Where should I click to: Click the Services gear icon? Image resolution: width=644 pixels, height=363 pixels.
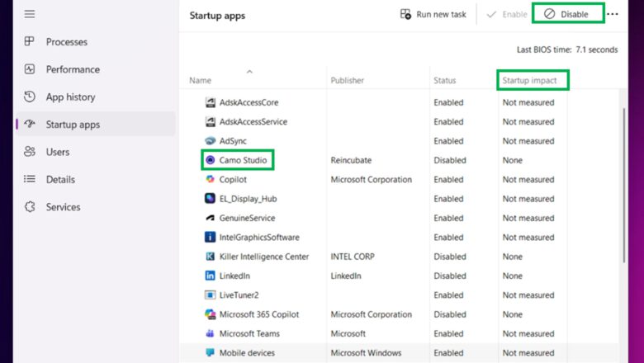click(x=30, y=207)
